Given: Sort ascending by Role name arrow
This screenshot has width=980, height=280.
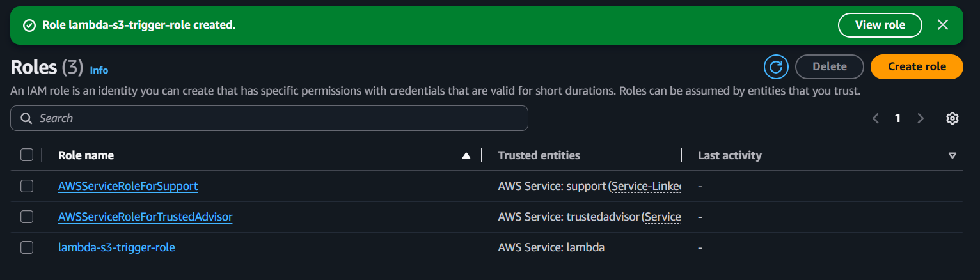Looking at the screenshot, I should [466, 155].
